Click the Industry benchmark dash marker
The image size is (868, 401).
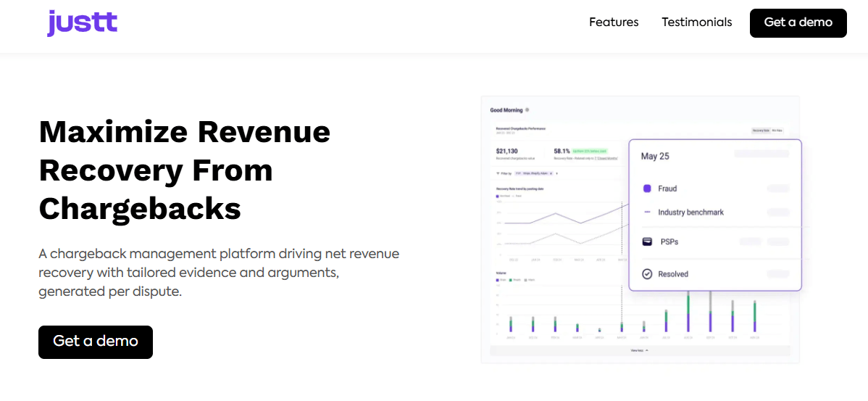(x=647, y=212)
